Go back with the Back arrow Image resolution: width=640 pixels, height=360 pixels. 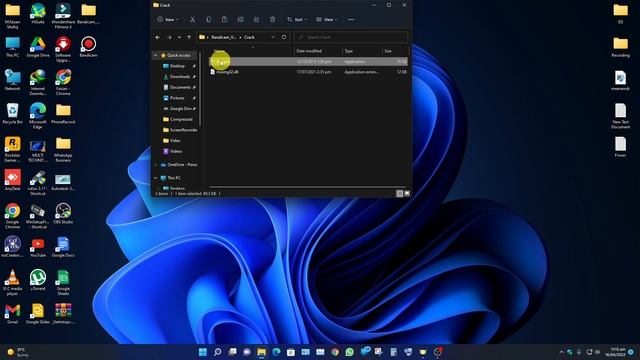pos(158,37)
